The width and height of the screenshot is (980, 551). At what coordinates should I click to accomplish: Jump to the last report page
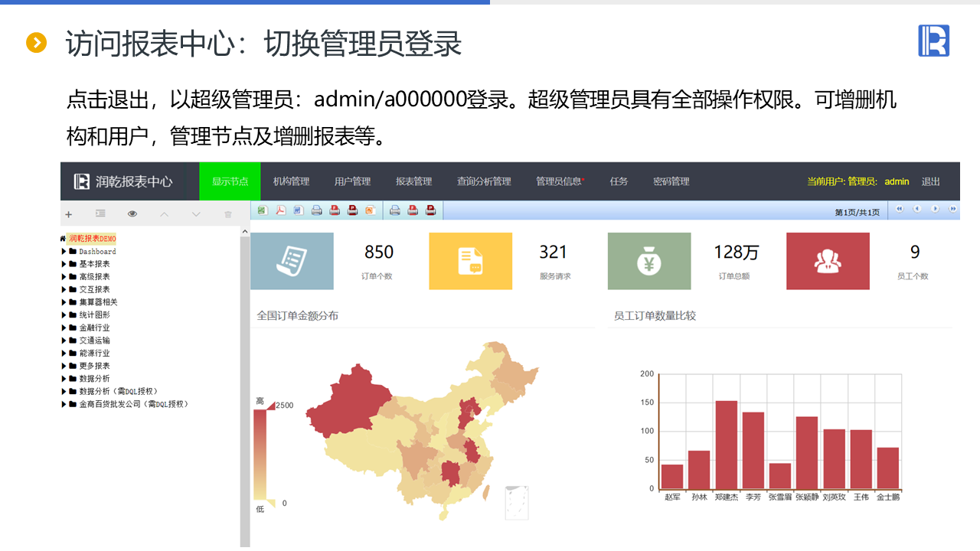(952, 209)
